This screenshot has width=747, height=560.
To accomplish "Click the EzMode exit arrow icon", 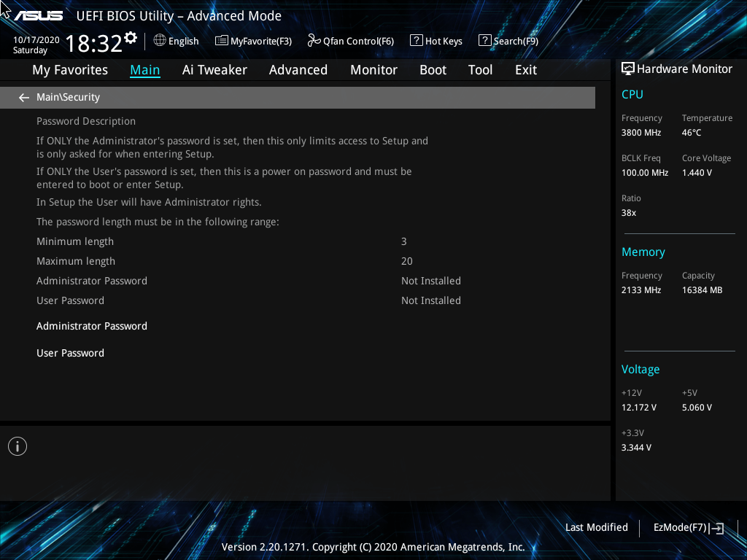I will coord(717,529).
